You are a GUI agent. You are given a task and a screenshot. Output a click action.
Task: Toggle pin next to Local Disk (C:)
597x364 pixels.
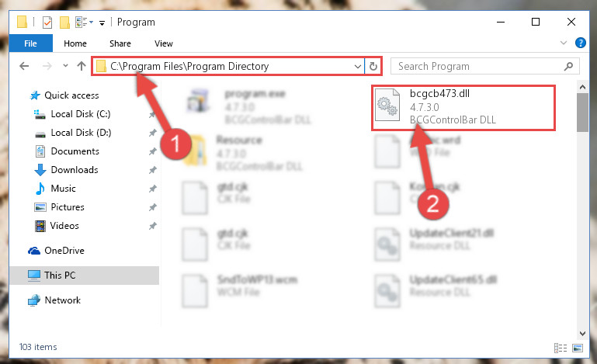[x=152, y=114]
